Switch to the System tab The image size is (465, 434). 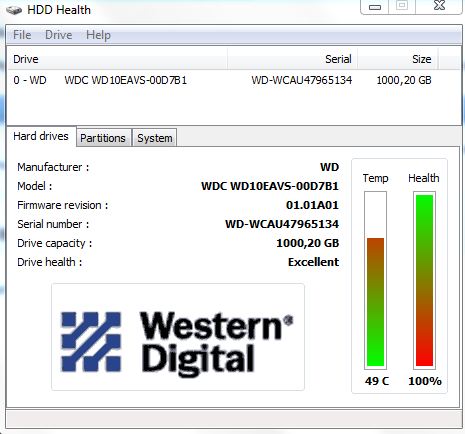(155, 138)
